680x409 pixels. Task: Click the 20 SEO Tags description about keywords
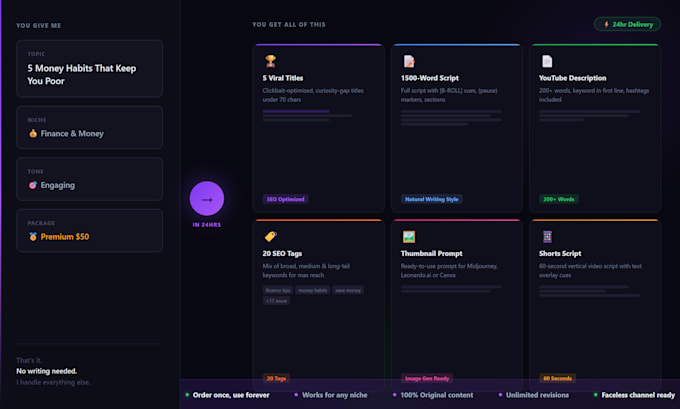pos(306,271)
